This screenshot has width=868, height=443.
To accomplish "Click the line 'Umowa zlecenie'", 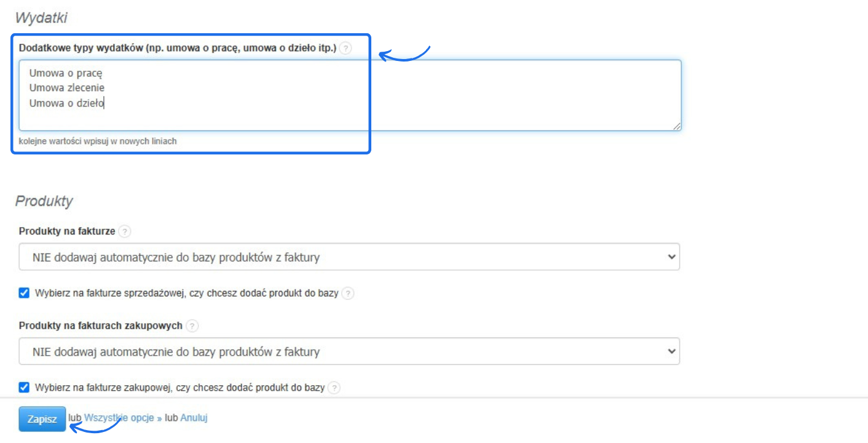I will [67, 87].
